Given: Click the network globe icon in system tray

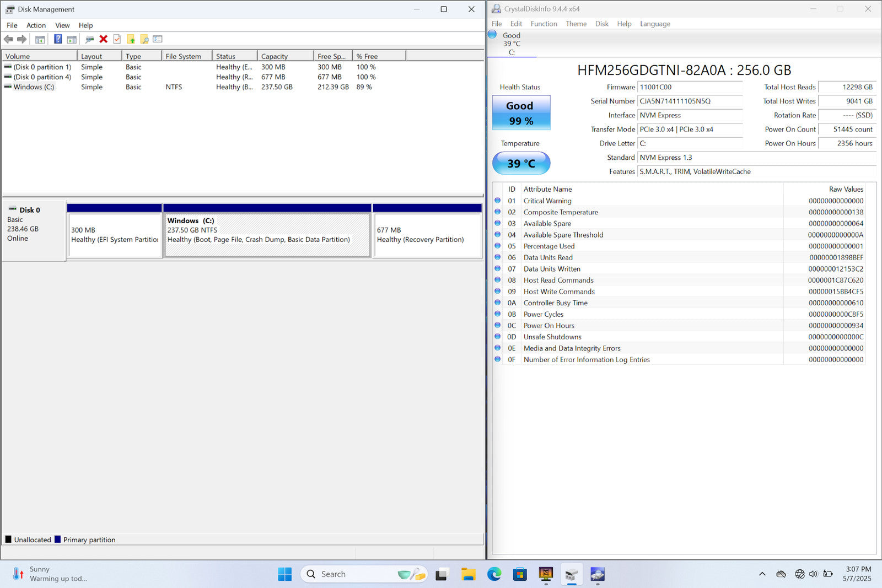Looking at the screenshot, I should coord(799,574).
